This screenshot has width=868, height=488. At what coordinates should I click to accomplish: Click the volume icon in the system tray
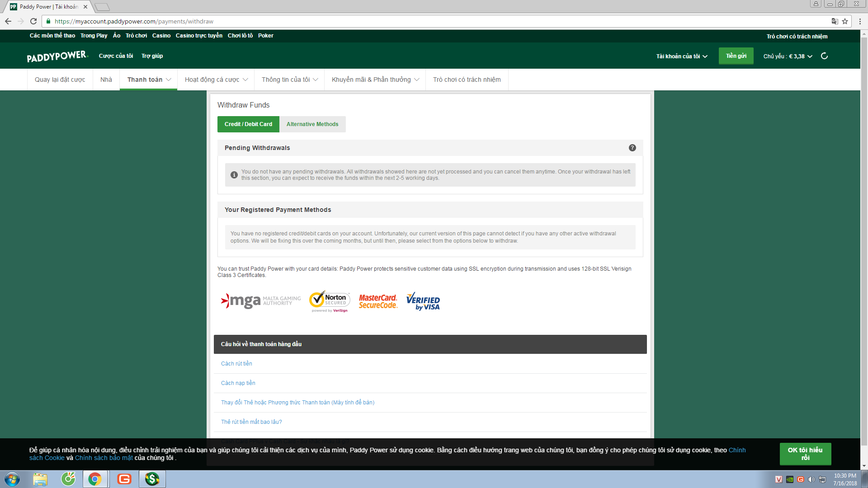(x=811, y=479)
